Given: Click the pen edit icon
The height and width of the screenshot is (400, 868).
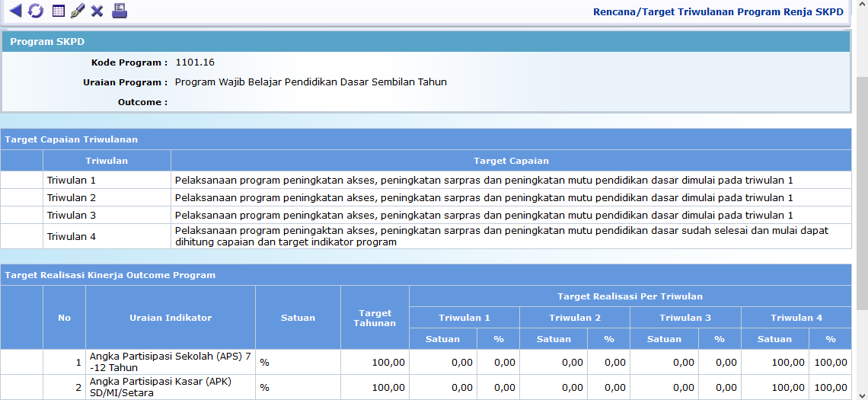Looking at the screenshot, I should [77, 11].
